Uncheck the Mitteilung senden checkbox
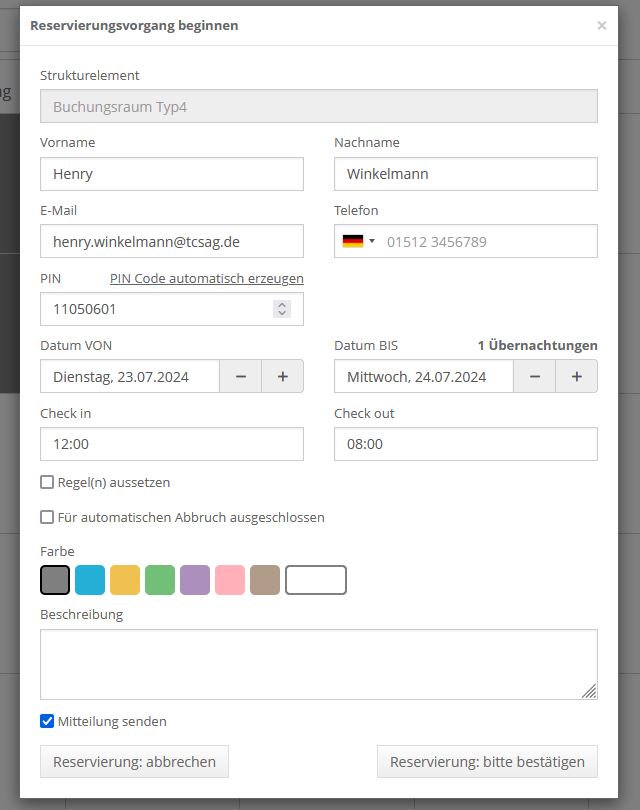The height and width of the screenshot is (810, 640). click(47, 721)
